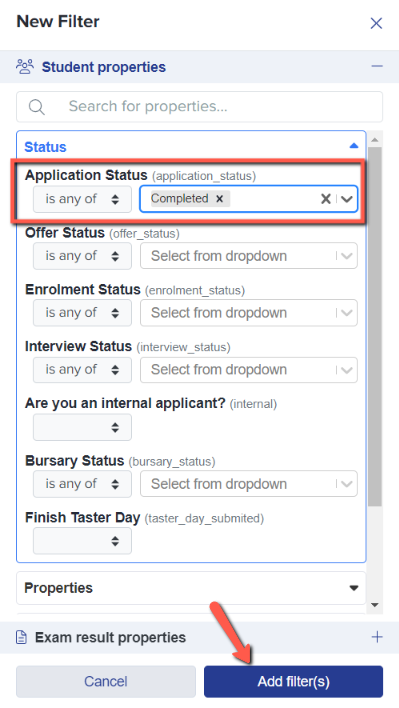Open Finish Taster Day selector
The width and height of the screenshot is (399, 708).
[x=82, y=541]
